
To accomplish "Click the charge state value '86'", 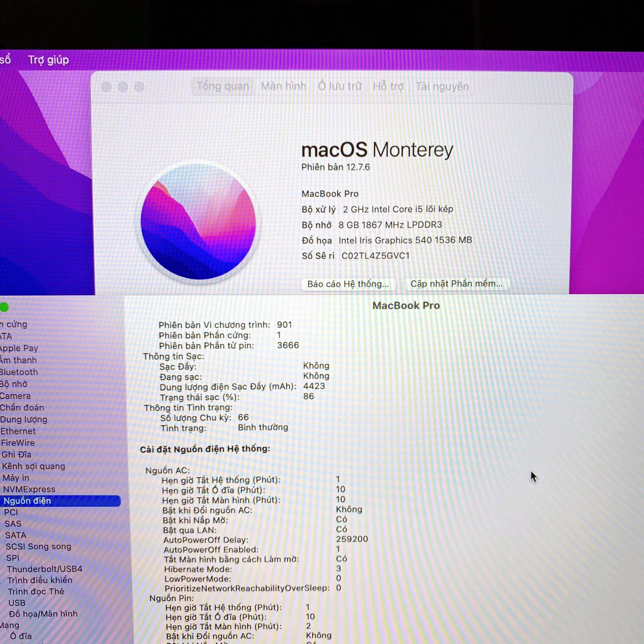I will click(x=309, y=396).
